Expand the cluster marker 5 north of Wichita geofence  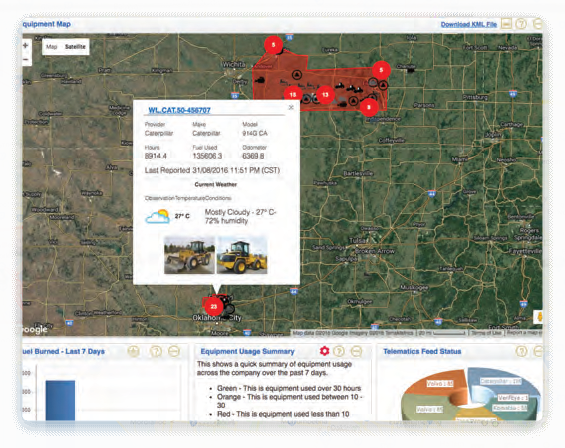[x=273, y=45]
